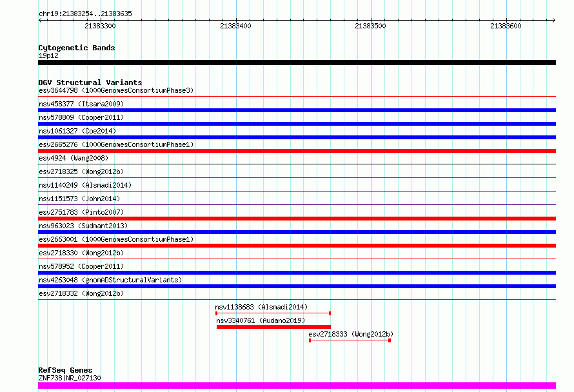Click ruler position 21383600
Viewport: 574px width, 392px height.
coord(506,26)
